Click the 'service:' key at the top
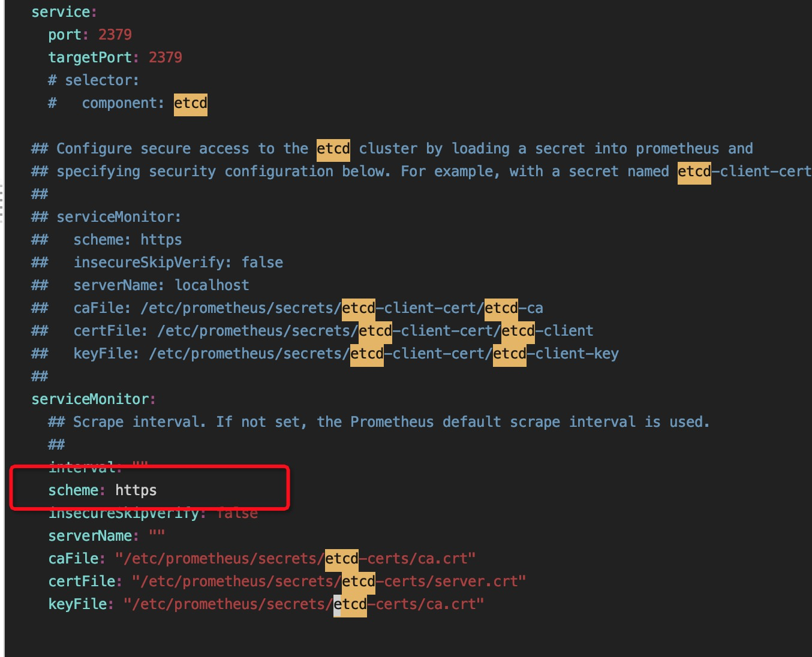The image size is (812, 657). (64, 12)
